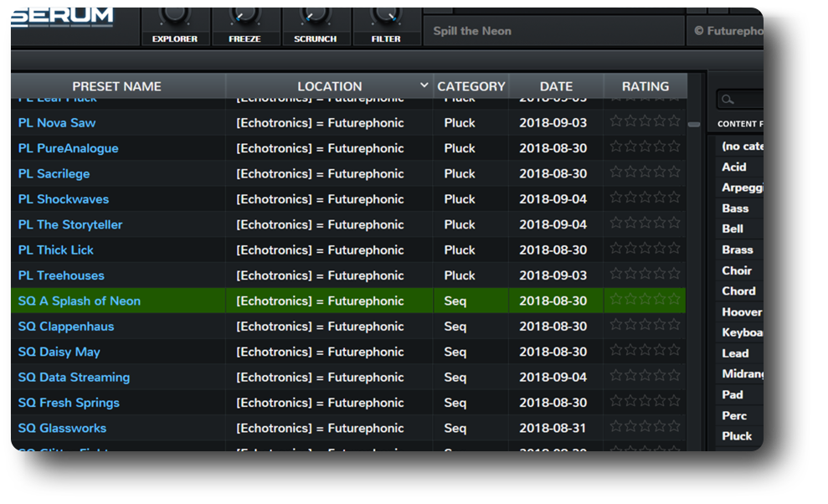
Task: Load the 'SQ Fresh Springs' preset
Action: pyautogui.click(x=69, y=403)
